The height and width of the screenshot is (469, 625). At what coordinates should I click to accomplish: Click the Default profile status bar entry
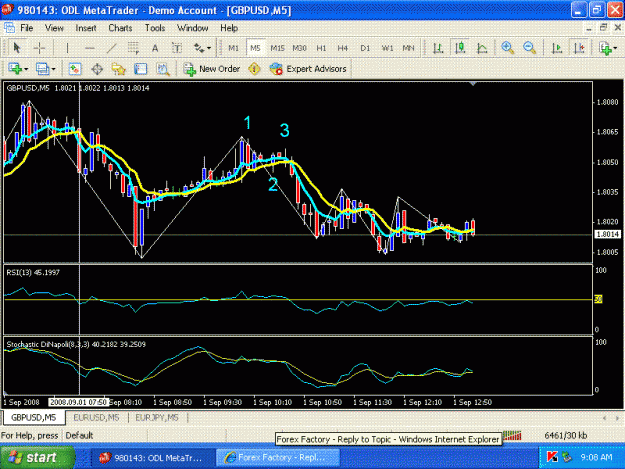[x=79, y=436]
